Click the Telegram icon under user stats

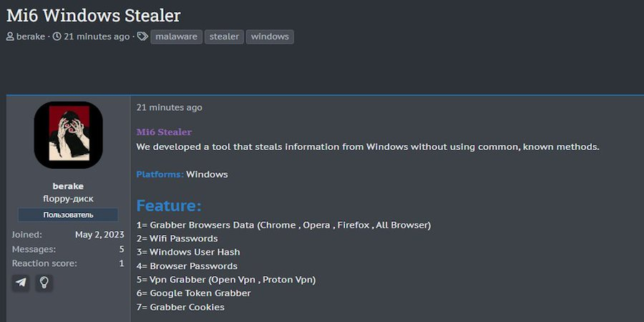pyautogui.click(x=21, y=283)
